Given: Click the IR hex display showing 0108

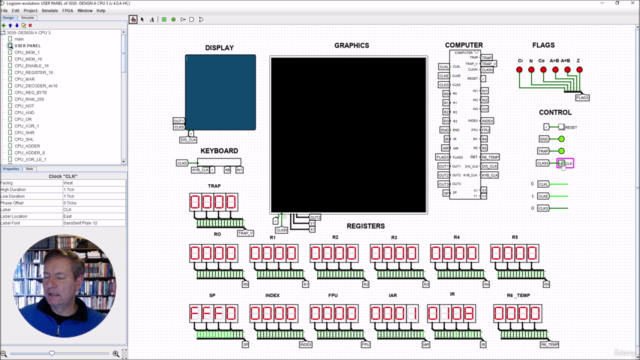Looking at the screenshot, I should [451, 313].
